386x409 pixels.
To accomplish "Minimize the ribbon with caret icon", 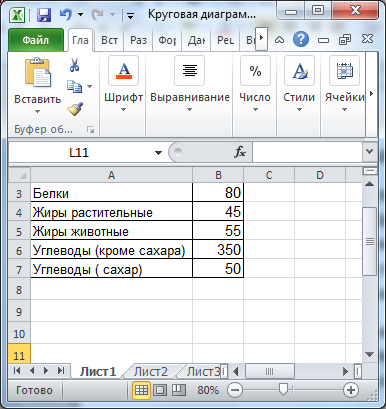I will pos(279,40).
